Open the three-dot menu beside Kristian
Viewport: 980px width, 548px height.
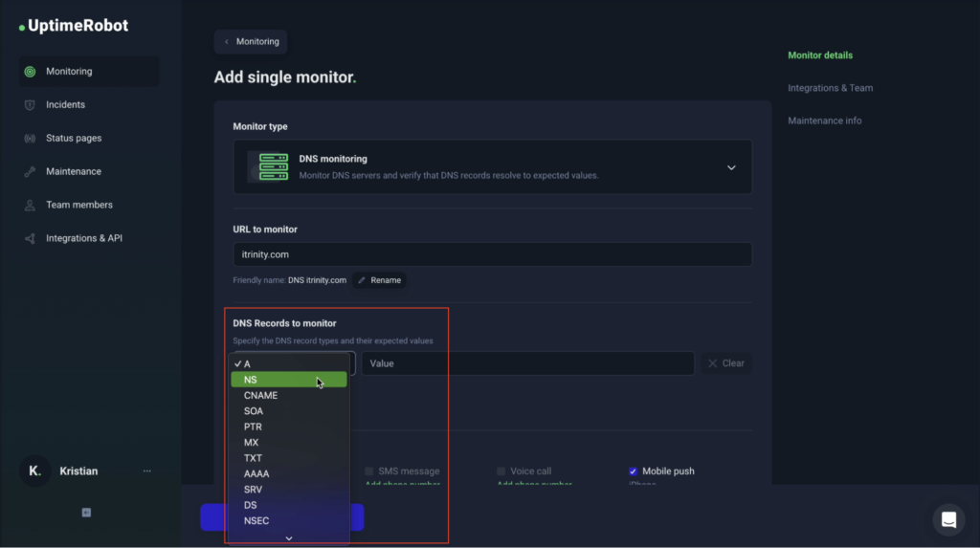pos(146,471)
